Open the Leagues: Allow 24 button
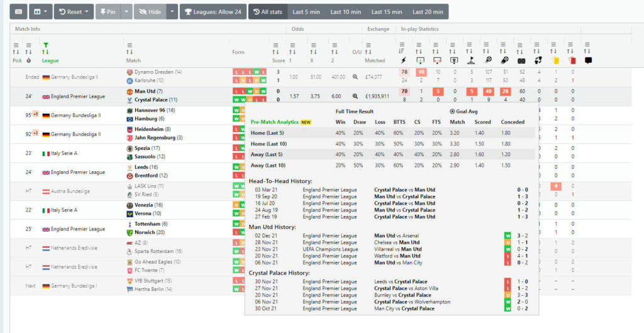This screenshot has width=644, height=333. 213,12
